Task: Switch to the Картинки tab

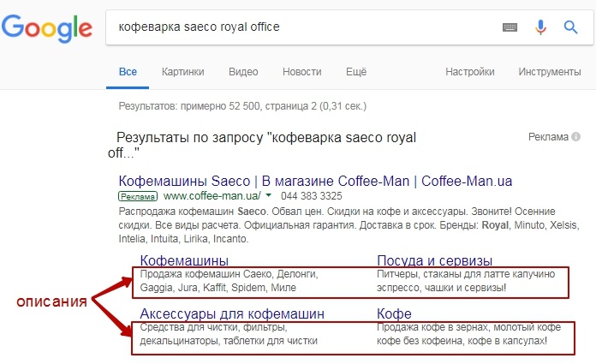Action: pos(183,72)
